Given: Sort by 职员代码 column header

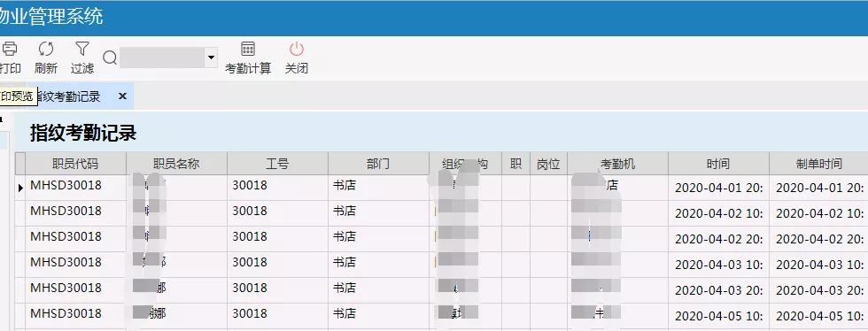Looking at the screenshot, I should pyautogui.click(x=76, y=164).
